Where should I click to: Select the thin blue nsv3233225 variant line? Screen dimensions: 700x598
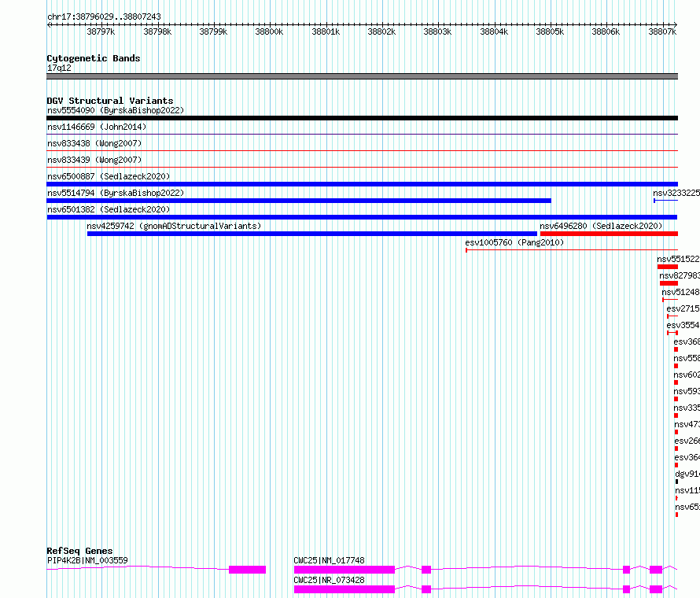pyautogui.click(x=666, y=201)
